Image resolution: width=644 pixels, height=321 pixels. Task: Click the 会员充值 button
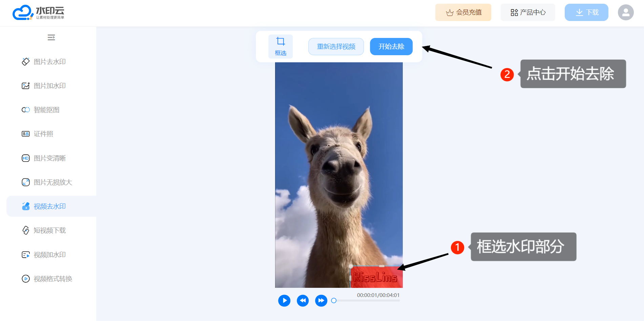tap(463, 13)
